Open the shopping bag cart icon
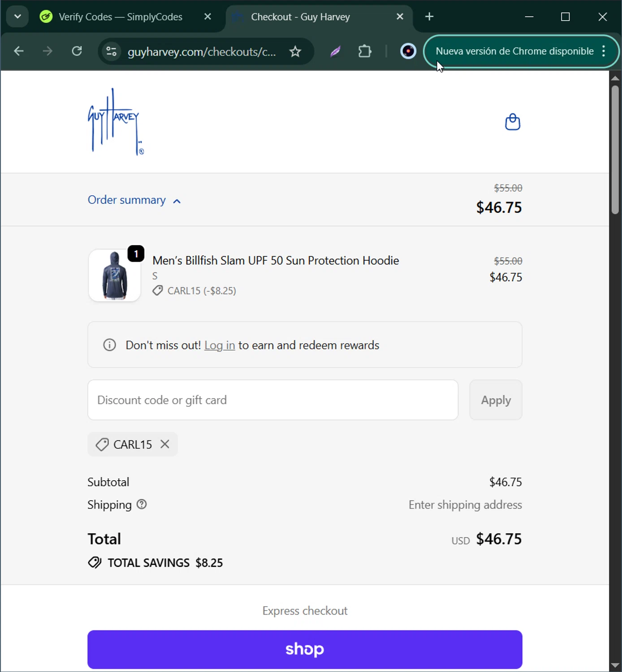 (513, 122)
